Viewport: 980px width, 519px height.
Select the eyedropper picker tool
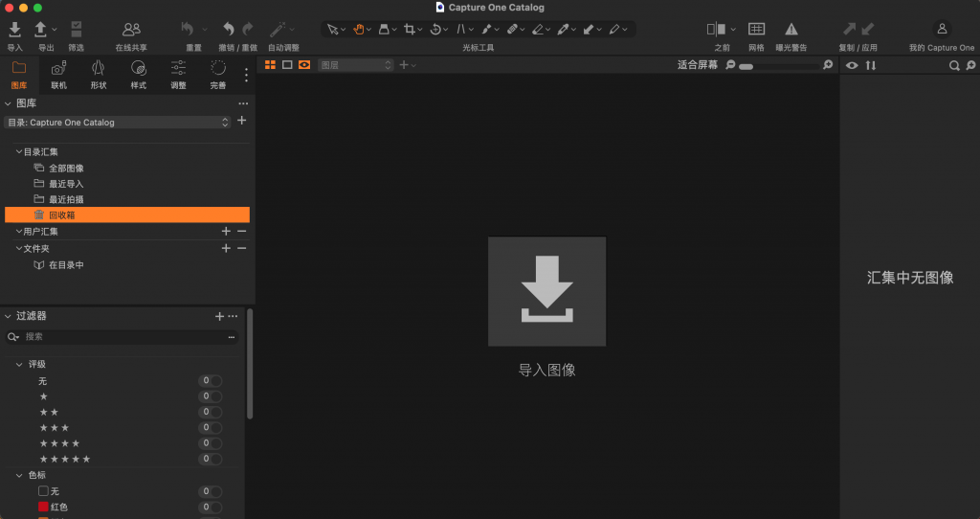click(563, 30)
